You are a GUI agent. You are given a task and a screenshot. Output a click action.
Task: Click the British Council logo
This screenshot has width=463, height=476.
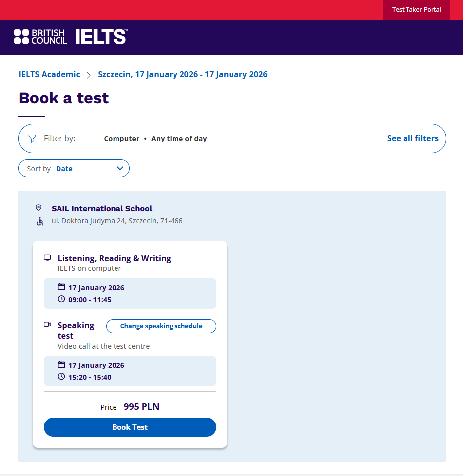coord(40,37)
